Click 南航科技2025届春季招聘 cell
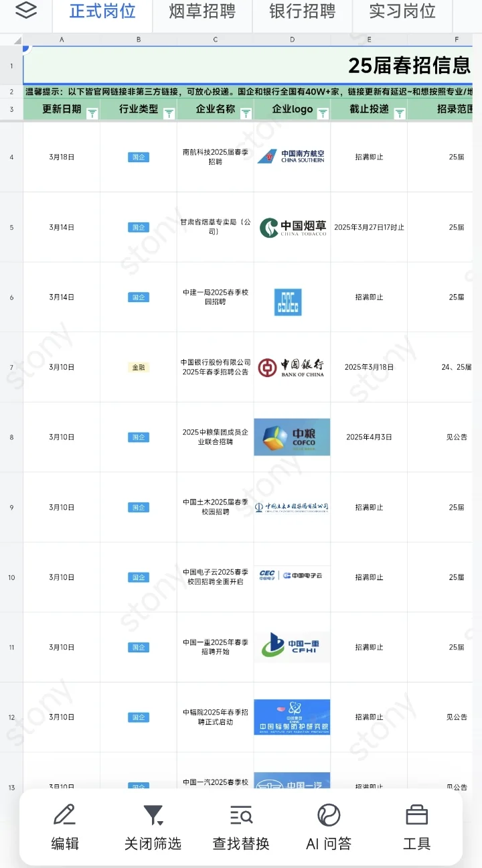482x868 pixels. pos(216,157)
